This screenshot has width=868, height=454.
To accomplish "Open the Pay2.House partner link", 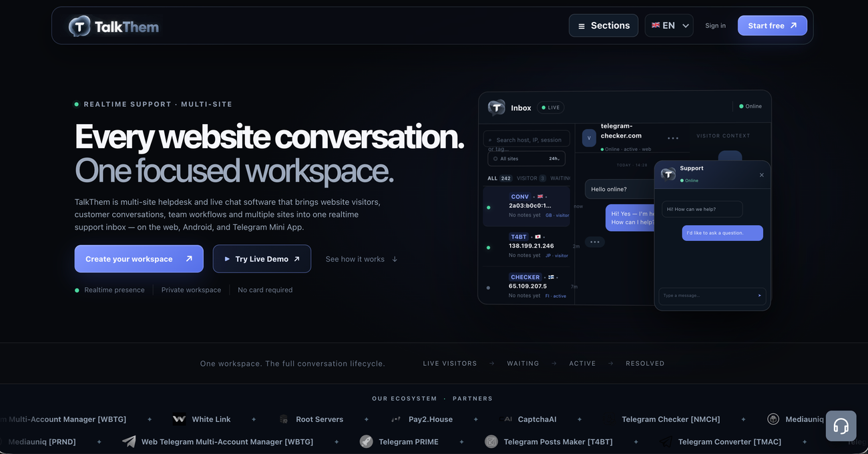I will click(431, 419).
